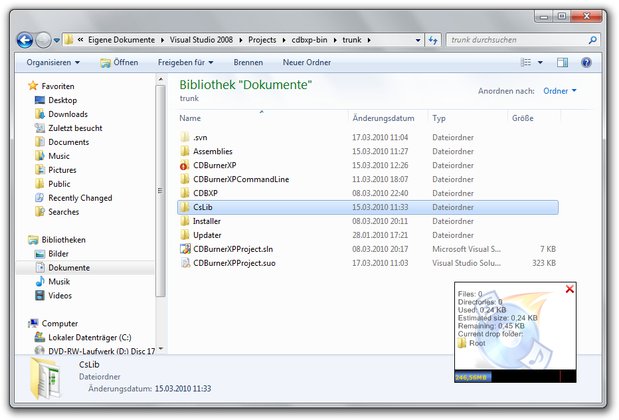619x420 pixels.
Task: Open Downloads in Favoriten
Action: [61, 114]
